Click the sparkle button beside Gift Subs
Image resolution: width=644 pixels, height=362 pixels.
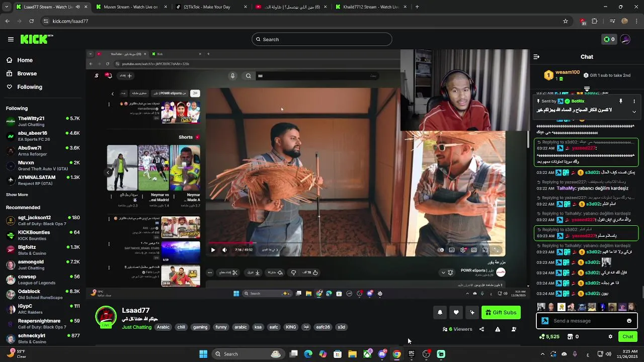pyautogui.click(x=472, y=312)
